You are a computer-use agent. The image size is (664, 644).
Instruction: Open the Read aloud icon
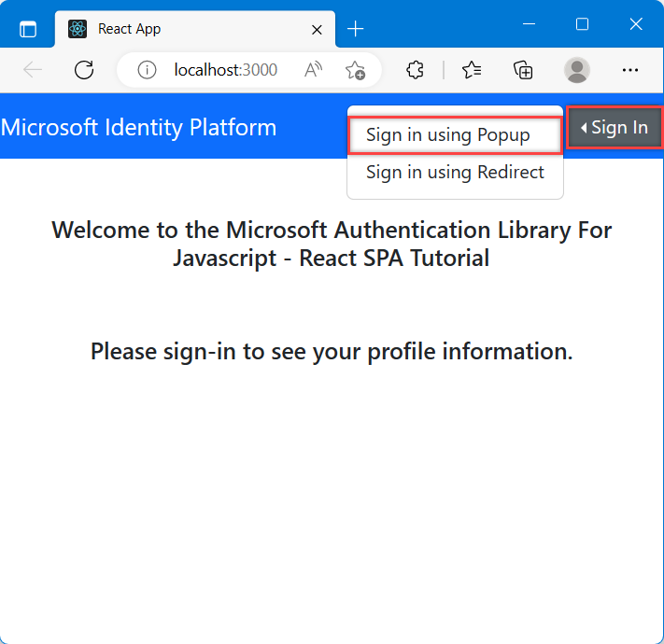(313, 70)
